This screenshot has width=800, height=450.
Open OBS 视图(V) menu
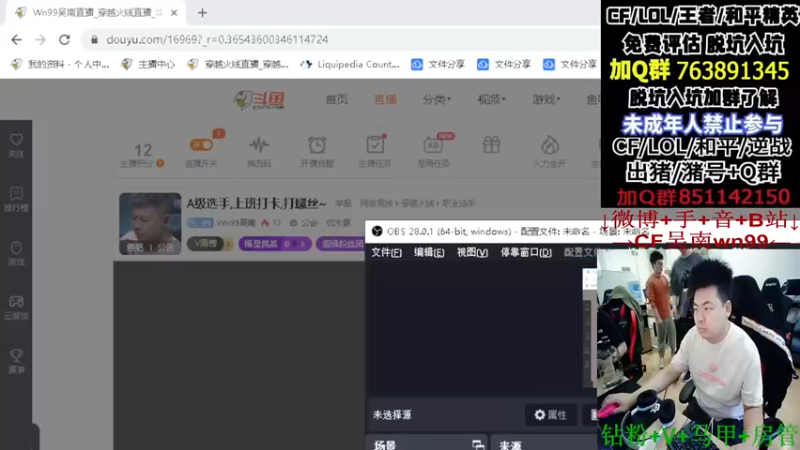472,253
